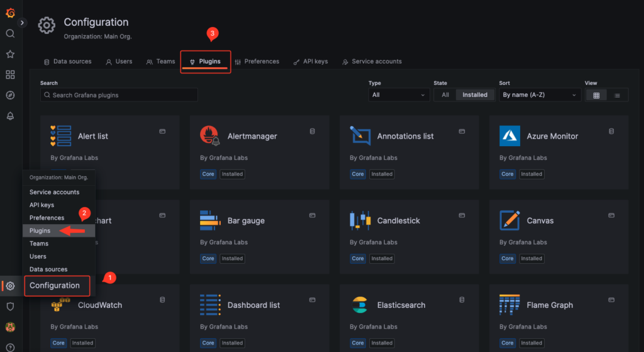Open the Elasticsearch plugin icon
644x352 pixels.
(360, 305)
